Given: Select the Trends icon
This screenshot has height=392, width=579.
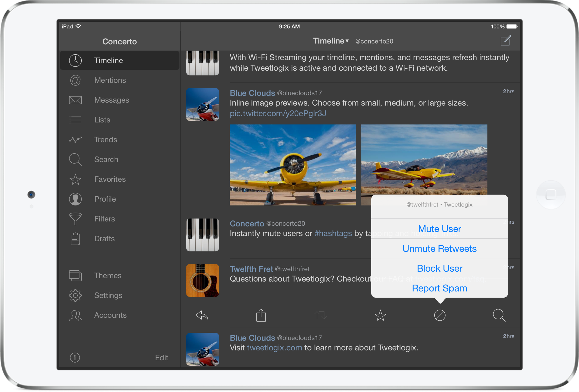Looking at the screenshot, I should point(75,139).
